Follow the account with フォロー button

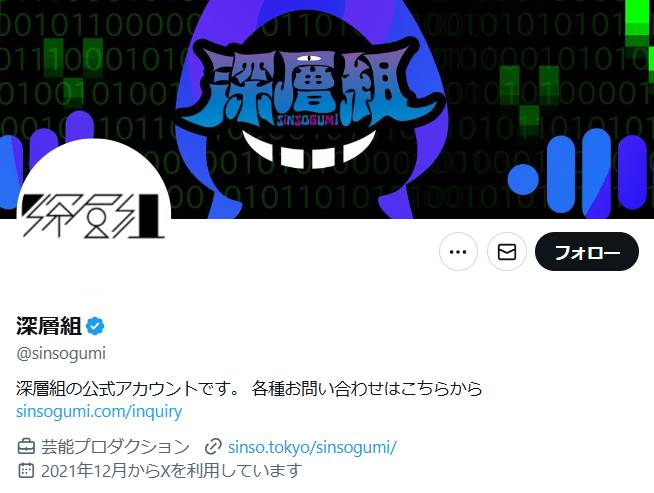click(x=587, y=252)
